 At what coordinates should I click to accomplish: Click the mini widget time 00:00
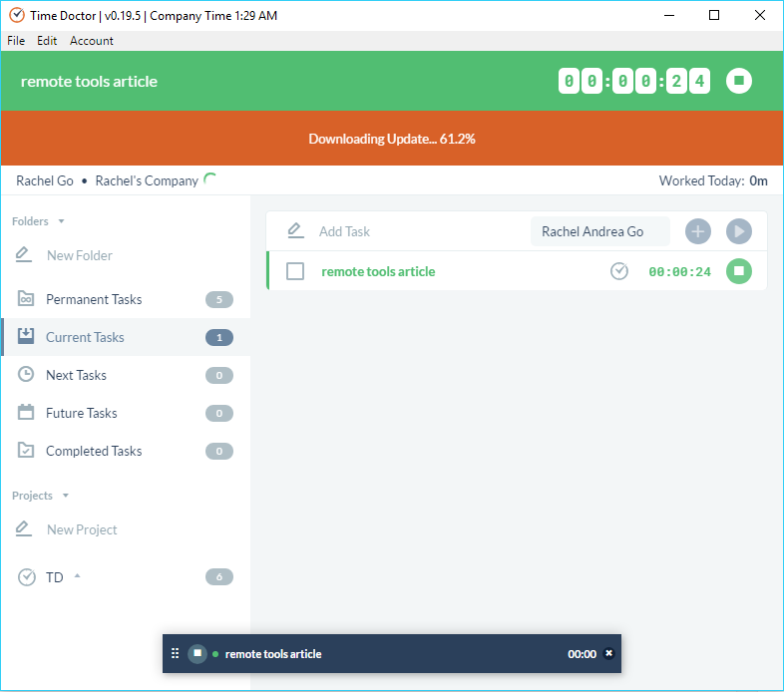(x=582, y=654)
